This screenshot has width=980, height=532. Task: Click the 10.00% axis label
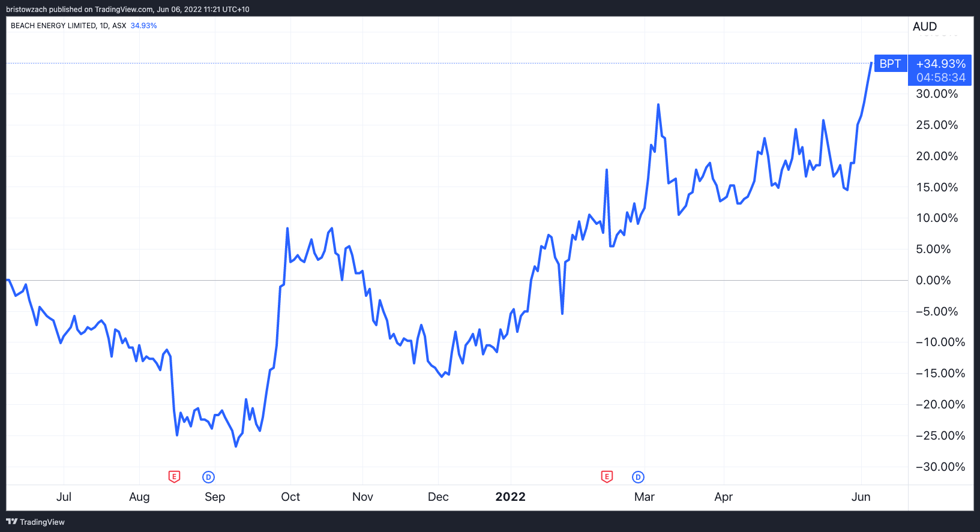(x=937, y=218)
